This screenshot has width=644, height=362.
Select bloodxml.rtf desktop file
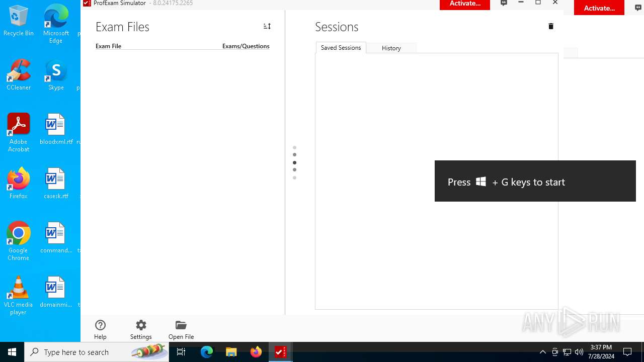pos(56,130)
